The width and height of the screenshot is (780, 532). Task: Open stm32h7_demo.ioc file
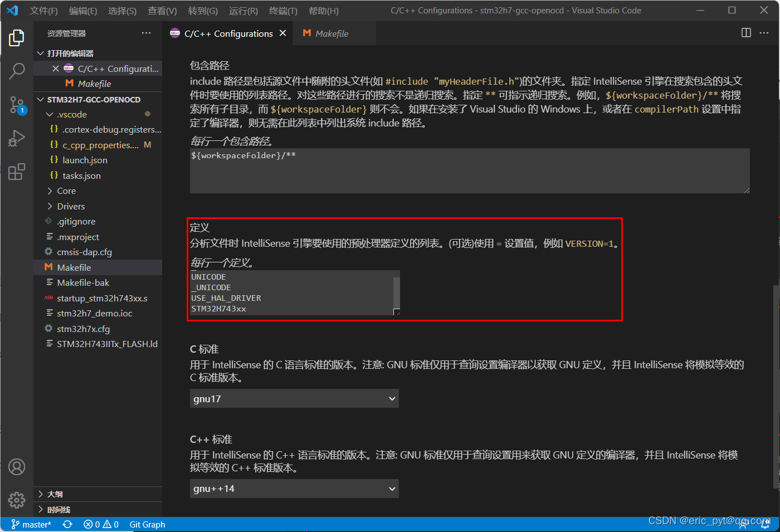tap(98, 313)
